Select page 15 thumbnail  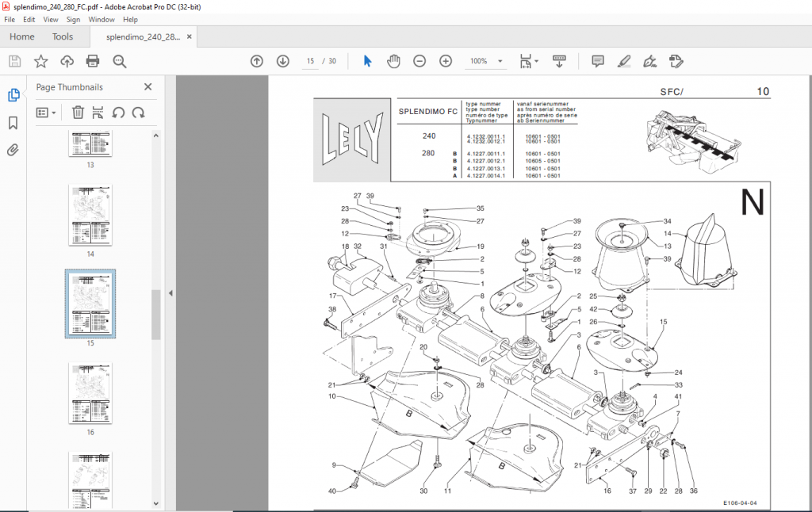pos(90,304)
